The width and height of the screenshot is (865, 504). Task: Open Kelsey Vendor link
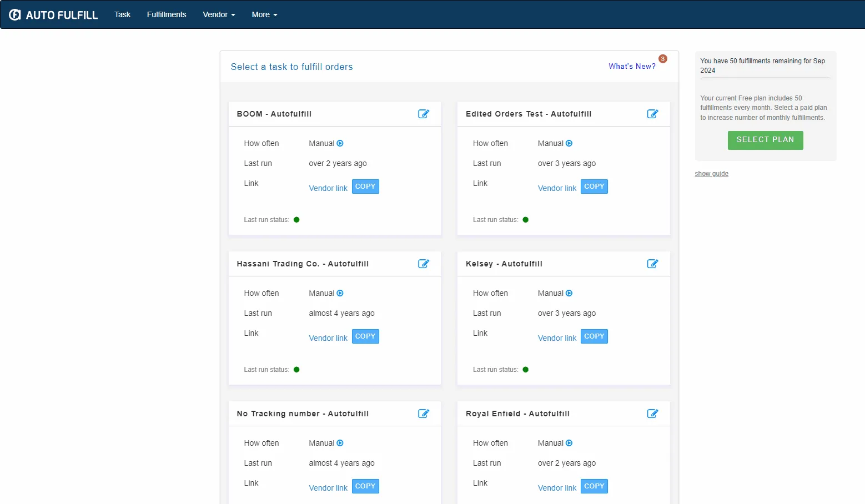[x=557, y=338]
